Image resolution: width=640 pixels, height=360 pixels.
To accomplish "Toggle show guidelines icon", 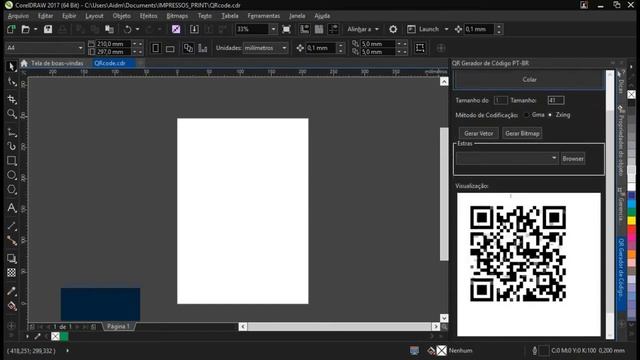I will (333, 29).
